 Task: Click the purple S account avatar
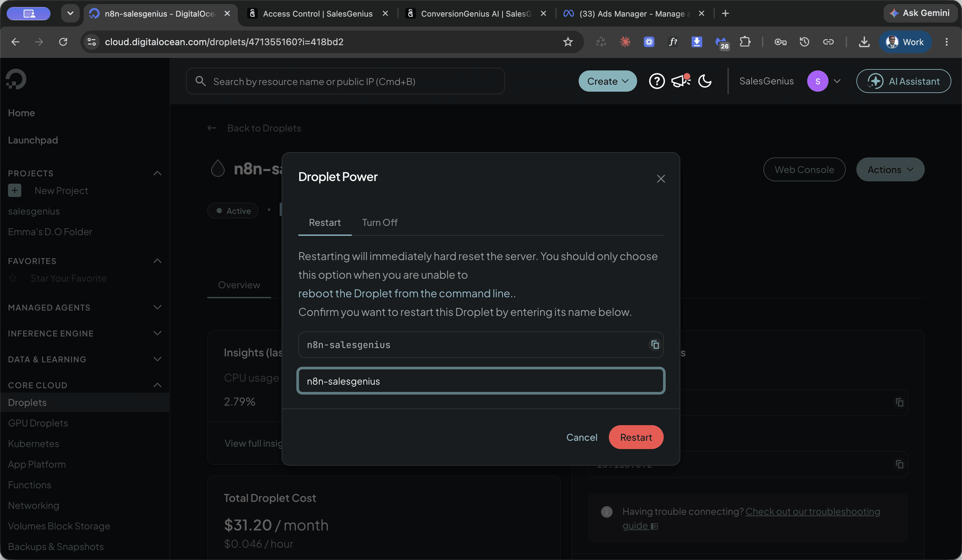pyautogui.click(x=817, y=81)
